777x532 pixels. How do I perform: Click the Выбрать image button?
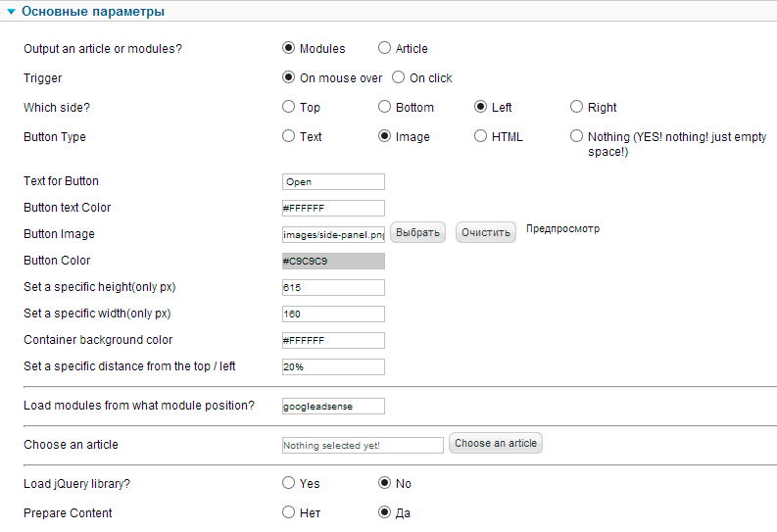click(417, 232)
